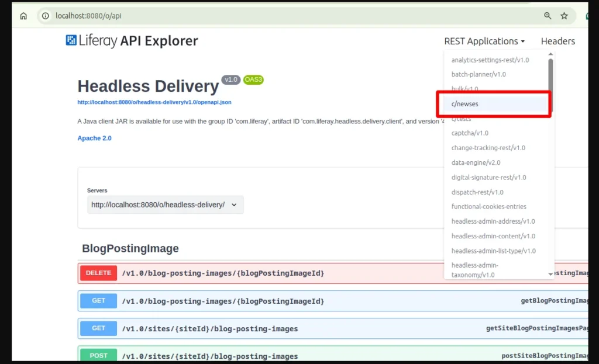Bookmark the page using the star icon

click(x=563, y=16)
